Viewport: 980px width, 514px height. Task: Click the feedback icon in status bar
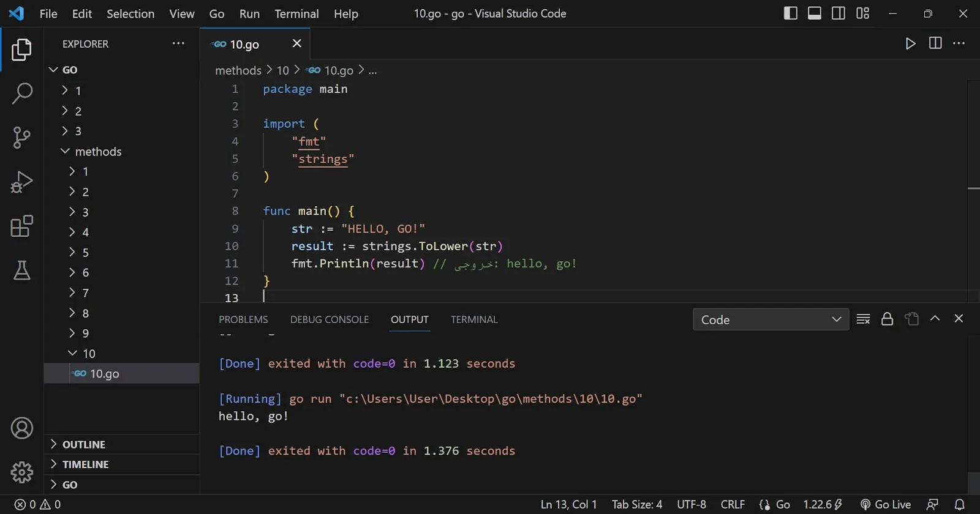[932, 505]
